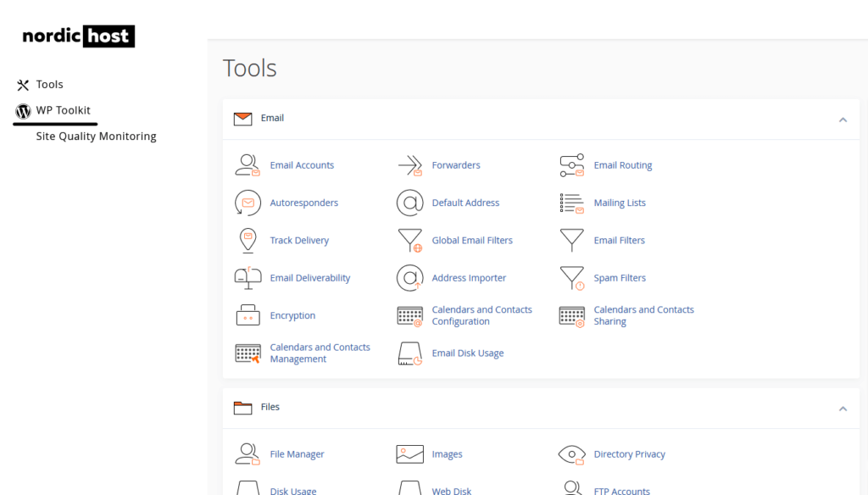Click the Email Accounts icon

(248, 165)
